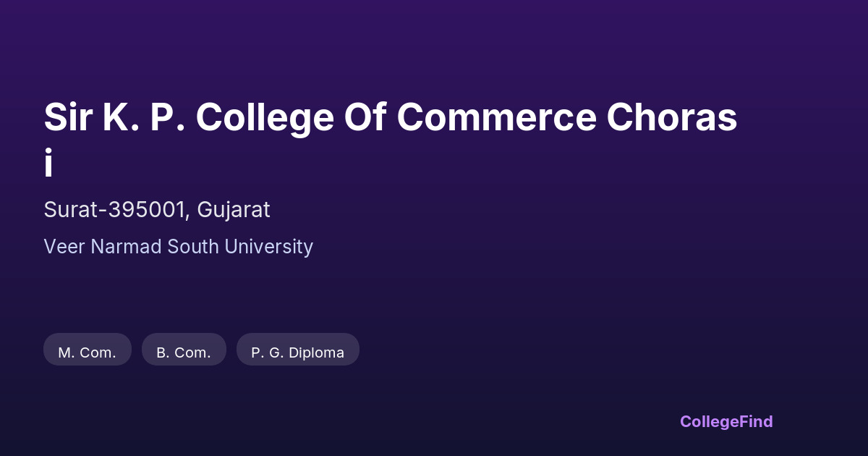
Task: Select the B. Com. course pill
Action: [184, 352]
